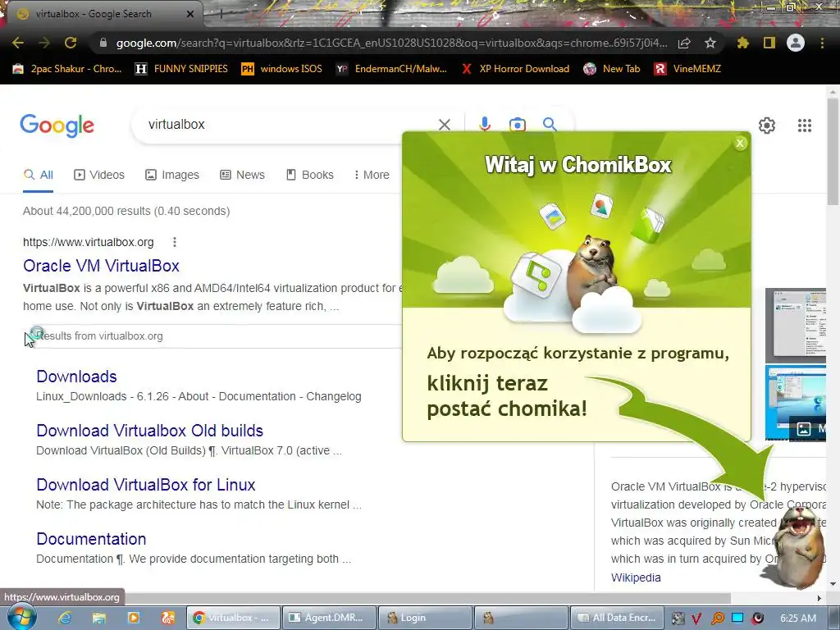Click the orange magnifier tray icon

pyautogui.click(x=717, y=619)
